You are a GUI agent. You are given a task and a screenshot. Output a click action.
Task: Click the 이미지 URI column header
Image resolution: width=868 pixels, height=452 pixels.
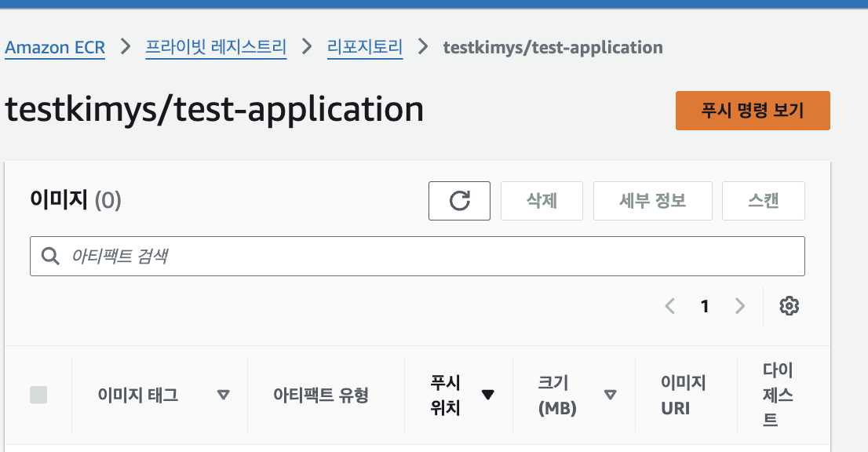pos(683,395)
